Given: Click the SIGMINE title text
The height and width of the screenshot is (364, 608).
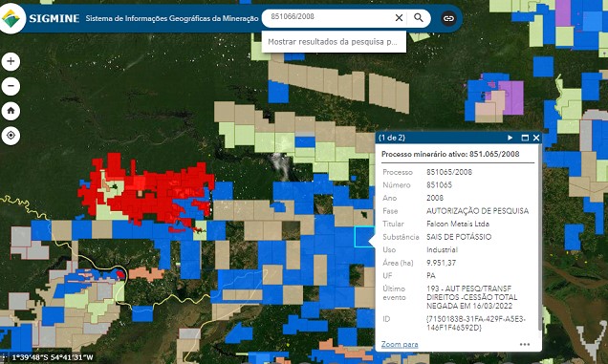Looking at the screenshot, I should (x=54, y=18).
